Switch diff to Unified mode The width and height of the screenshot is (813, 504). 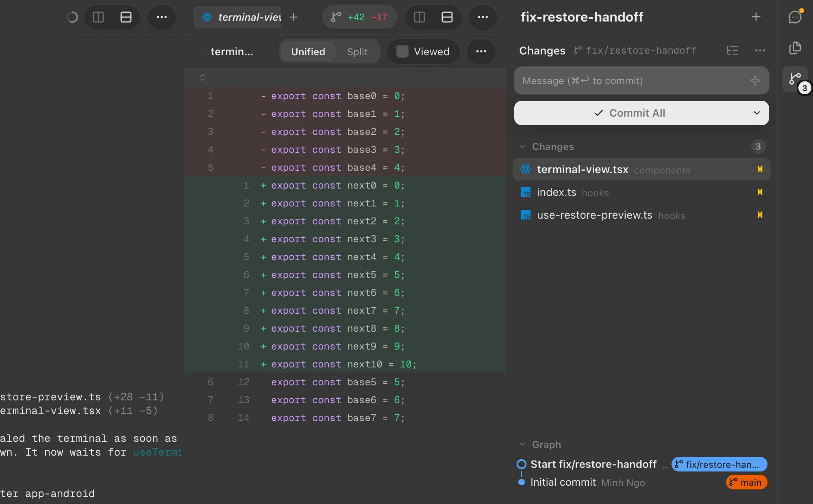[x=308, y=52]
